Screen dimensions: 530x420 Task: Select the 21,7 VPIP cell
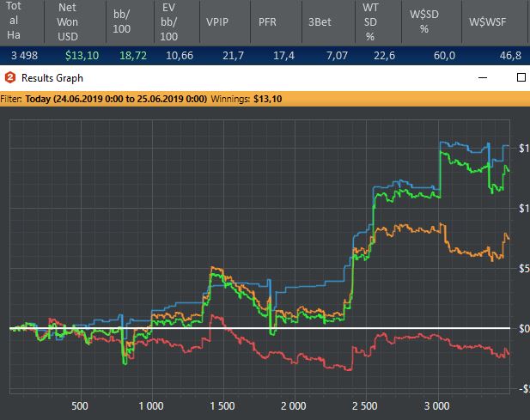pos(234,56)
